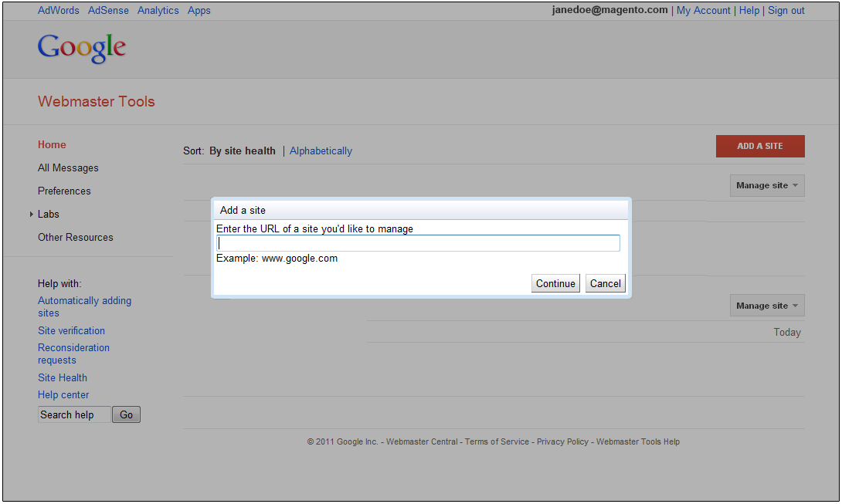
Task: Click Continue in Add a site dialog
Action: click(x=555, y=283)
